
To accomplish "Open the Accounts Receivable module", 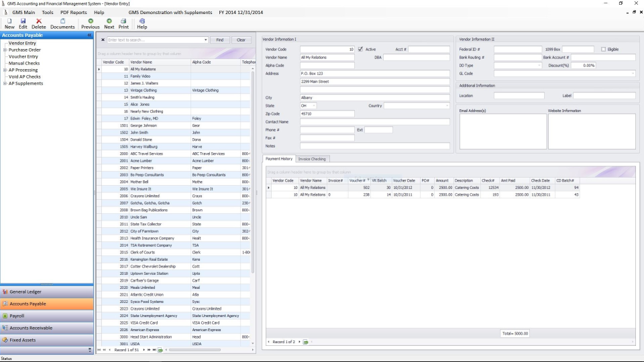I will pyautogui.click(x=47, y=328).
